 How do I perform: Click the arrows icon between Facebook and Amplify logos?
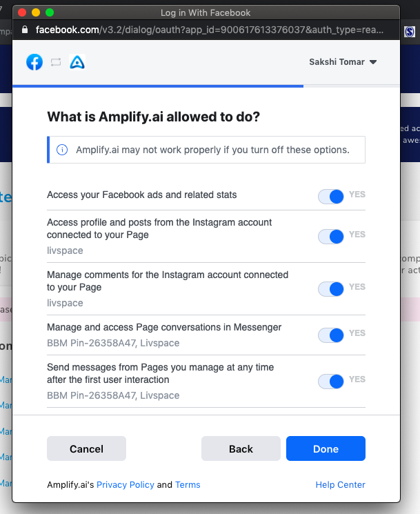pyautogui.click(x=56, y=62)
